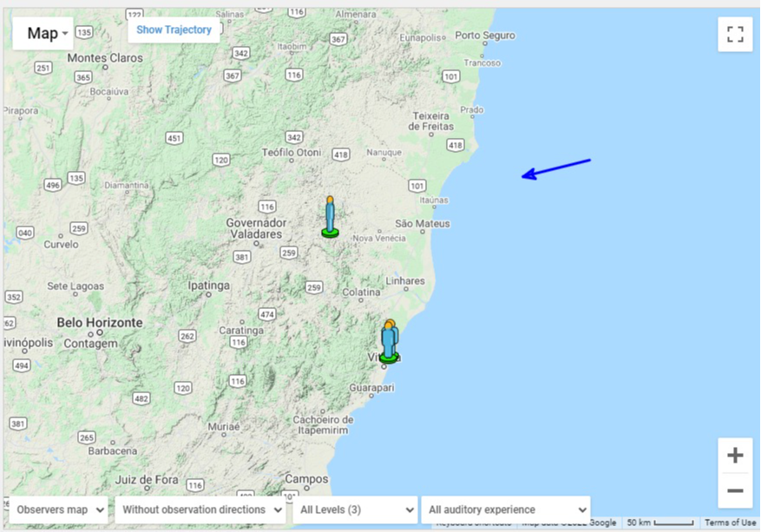Click observer marker near Governador Valadares
Image resolution: width=761 pixels, height=532 pixels.
tap(330, 218)
